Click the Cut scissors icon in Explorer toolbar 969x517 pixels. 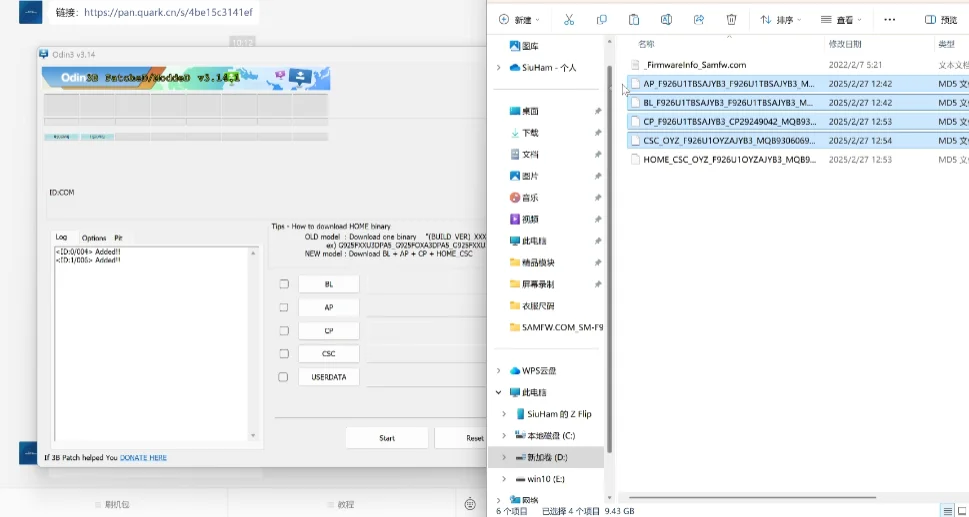(569, 20)
